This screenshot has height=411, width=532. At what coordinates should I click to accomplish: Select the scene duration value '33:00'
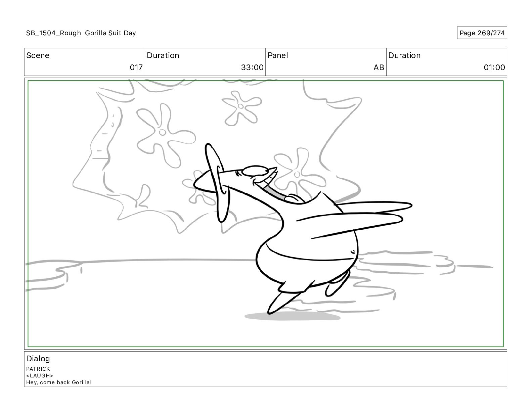[252, 67]
